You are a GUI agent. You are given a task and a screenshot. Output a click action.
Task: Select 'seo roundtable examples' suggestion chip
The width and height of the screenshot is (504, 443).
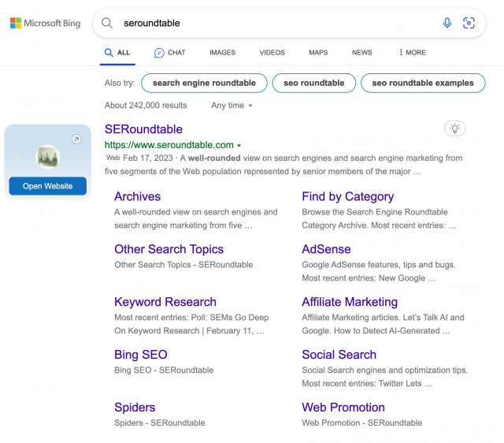[x=423, y=83]
